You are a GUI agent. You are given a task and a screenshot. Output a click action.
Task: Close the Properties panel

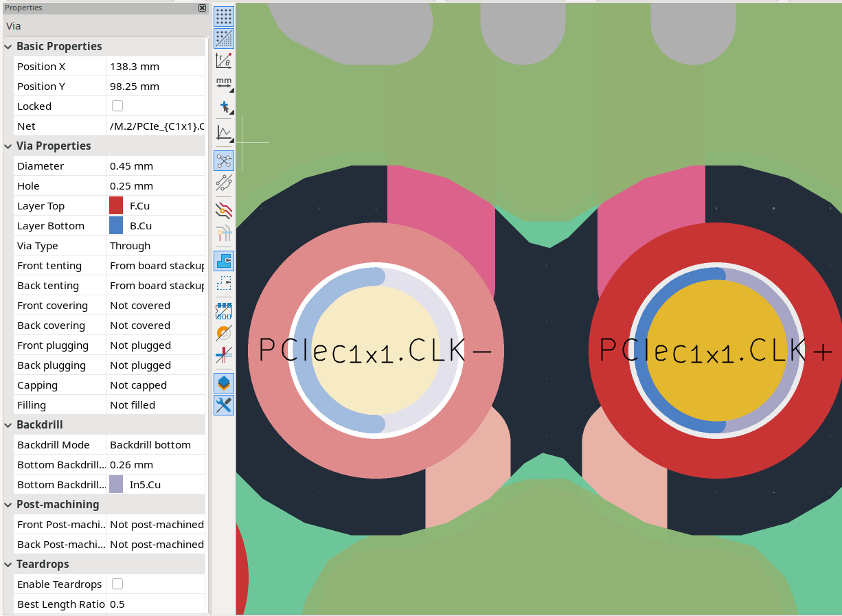point(202,8)
